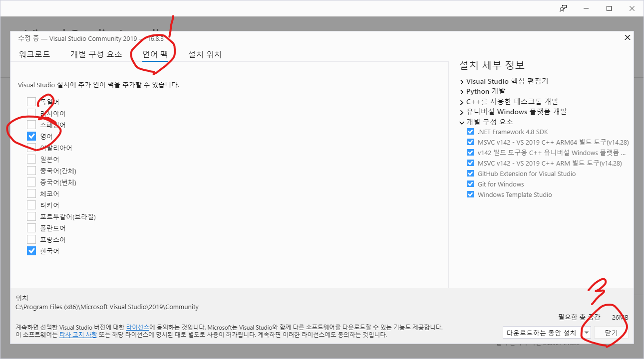Screen dimensions: 644x359
Task: Uncheck .NET Framework 4.8 SDK component
Action: tap(470, 132)
